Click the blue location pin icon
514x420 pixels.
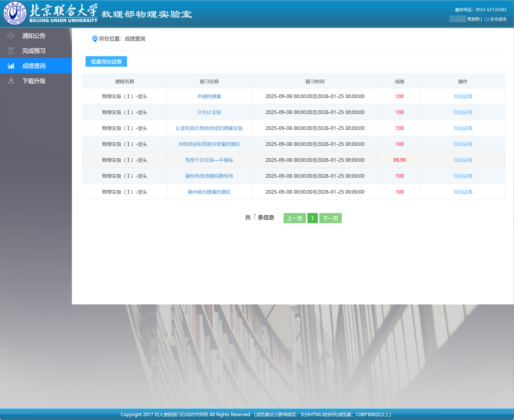(95, 39)
